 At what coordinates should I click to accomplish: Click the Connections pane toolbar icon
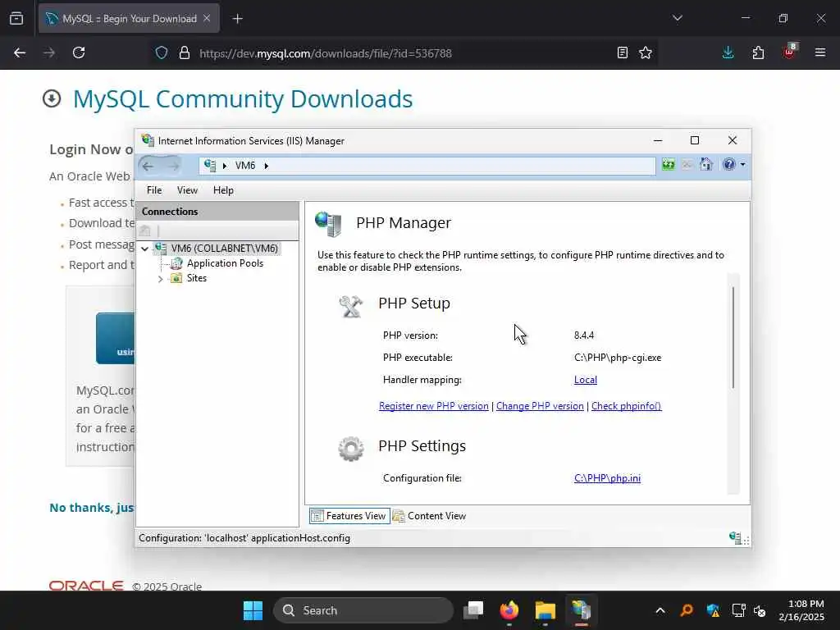(144, 231)
